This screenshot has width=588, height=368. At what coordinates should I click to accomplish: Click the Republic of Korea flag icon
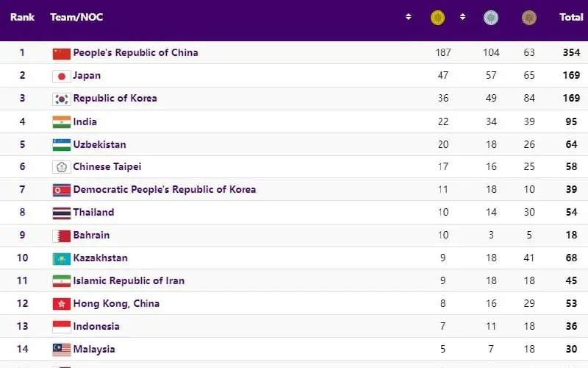click(62, 99)
